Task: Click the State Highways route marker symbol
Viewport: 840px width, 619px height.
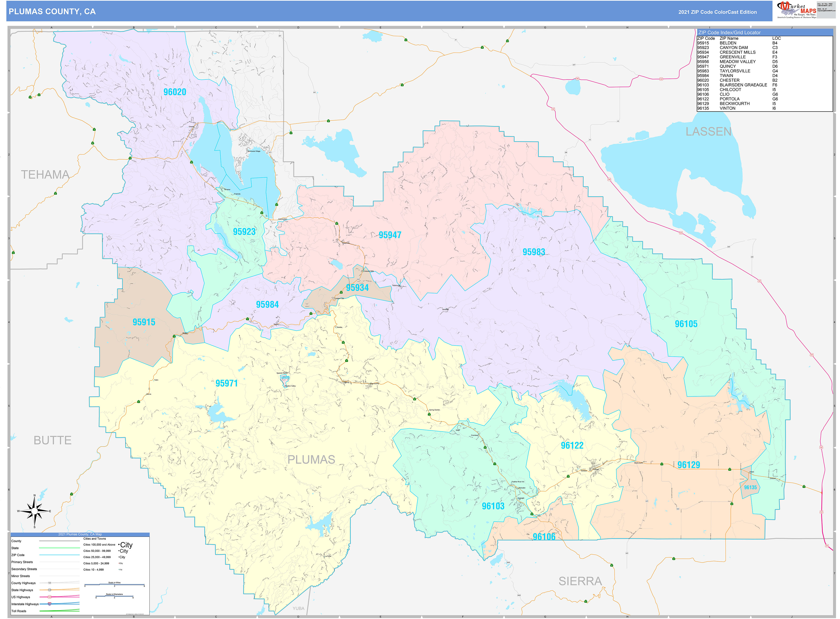Action: coord(50,590)
